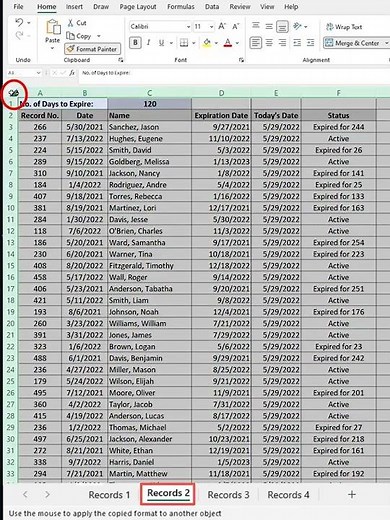
Task: Open Font settings dialog launcher
Action: [x=241, y=60]
